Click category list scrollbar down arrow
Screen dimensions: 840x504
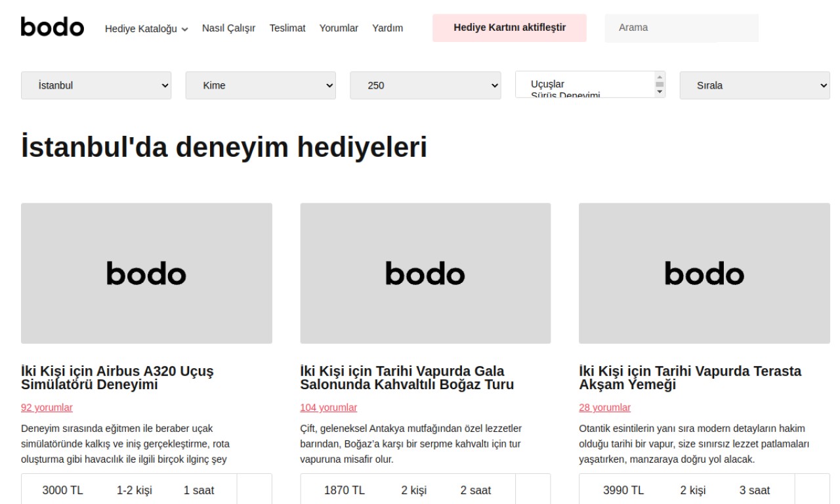coord(660,92)
